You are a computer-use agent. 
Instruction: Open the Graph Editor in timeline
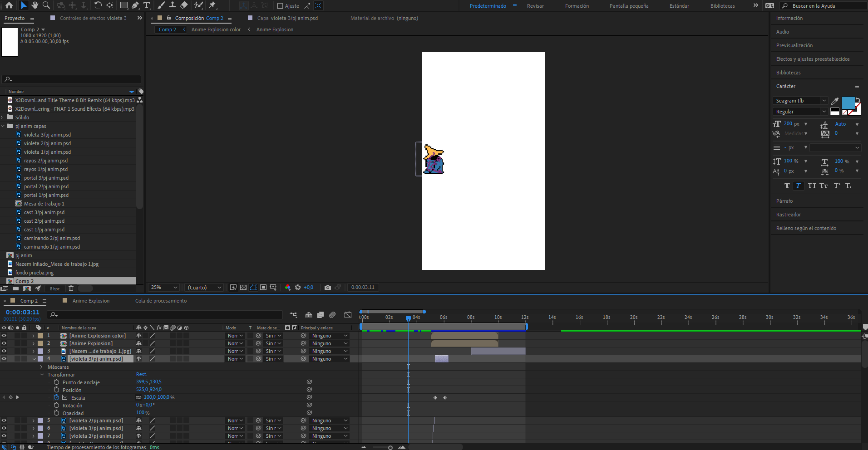pos(348,315)
